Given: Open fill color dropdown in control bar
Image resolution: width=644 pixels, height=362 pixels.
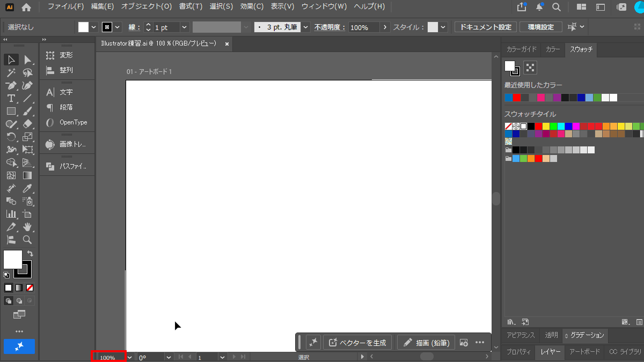Looking at the screenshot, I should (x=94, y=27).
